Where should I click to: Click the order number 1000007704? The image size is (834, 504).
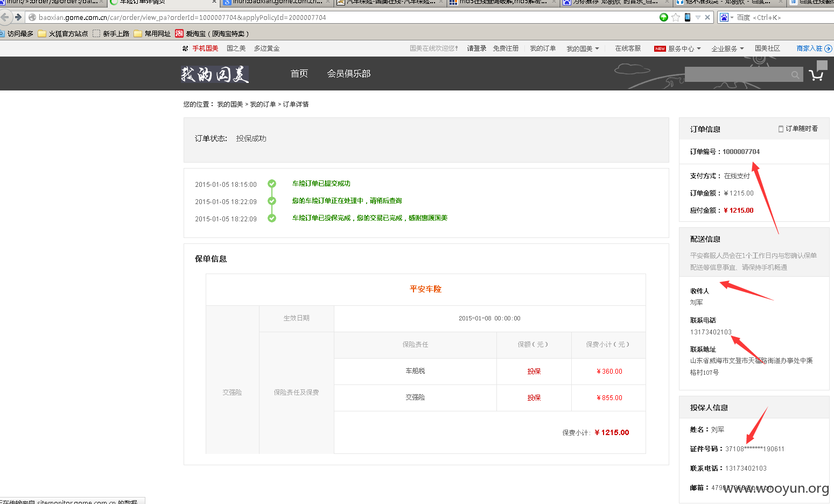(741, 152)
